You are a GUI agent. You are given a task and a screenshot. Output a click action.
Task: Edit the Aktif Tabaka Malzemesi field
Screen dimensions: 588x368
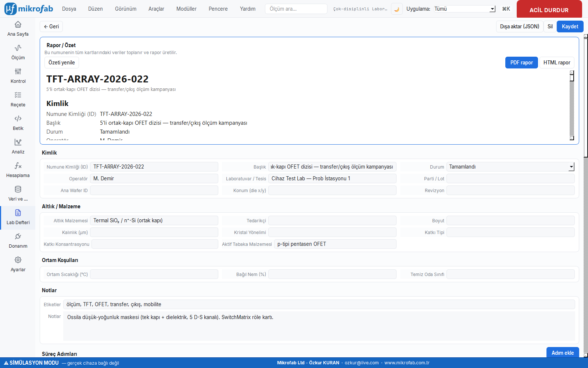(x=335, y=244)
